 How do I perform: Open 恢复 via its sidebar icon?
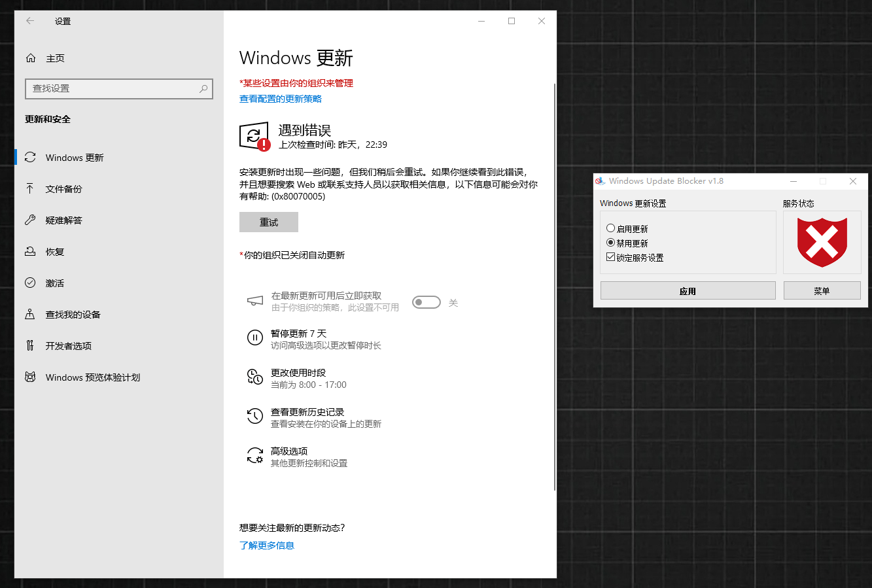pyautogui.click(x=30, y=251)
